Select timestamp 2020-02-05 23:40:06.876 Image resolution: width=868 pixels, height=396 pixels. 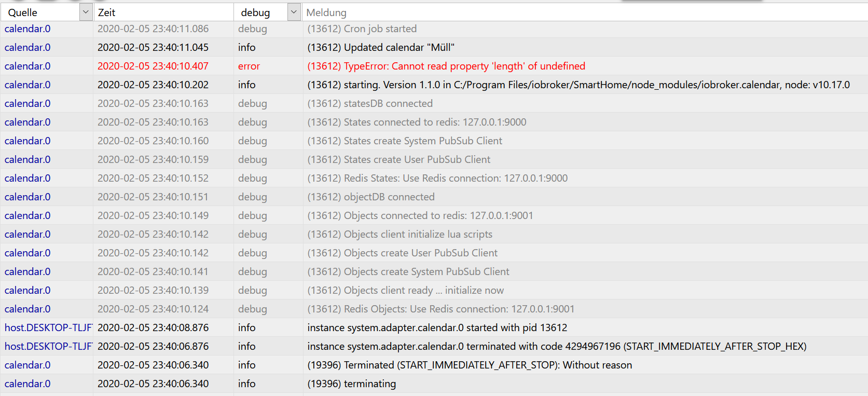153,346
